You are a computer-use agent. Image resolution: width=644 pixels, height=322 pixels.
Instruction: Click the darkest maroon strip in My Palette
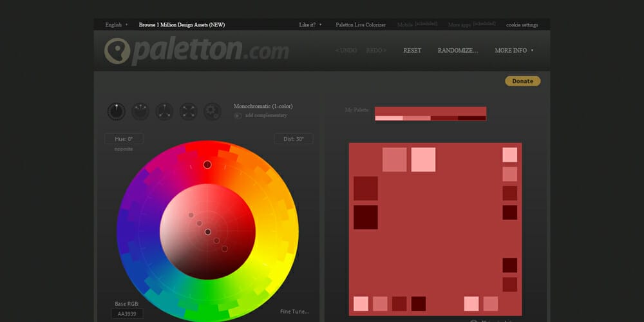[472, 118]
